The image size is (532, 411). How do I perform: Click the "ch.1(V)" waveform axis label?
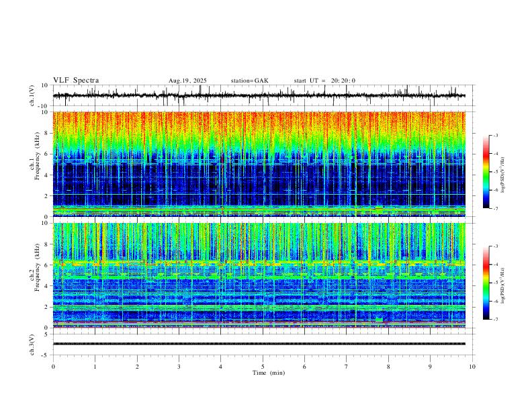(32, 95)
